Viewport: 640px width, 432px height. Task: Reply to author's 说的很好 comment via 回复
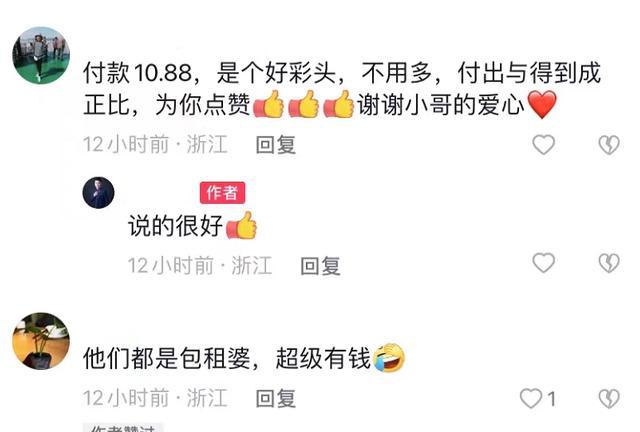point(320,266)
